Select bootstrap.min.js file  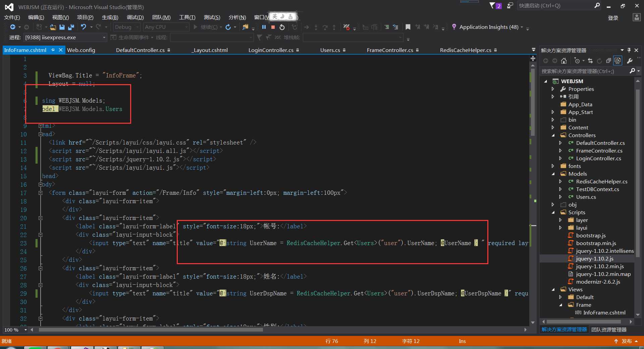(x=596, y=243)
